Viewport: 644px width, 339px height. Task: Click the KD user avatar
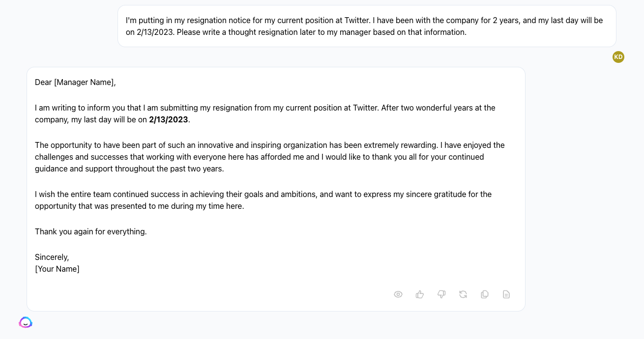(x=618, y=56)
